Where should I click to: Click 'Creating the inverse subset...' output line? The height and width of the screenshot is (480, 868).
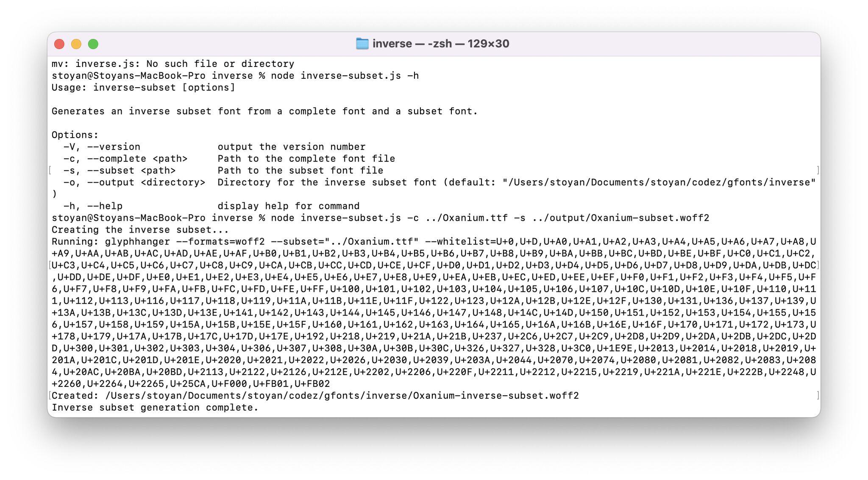pyautogui.click(x=140, y=230)
